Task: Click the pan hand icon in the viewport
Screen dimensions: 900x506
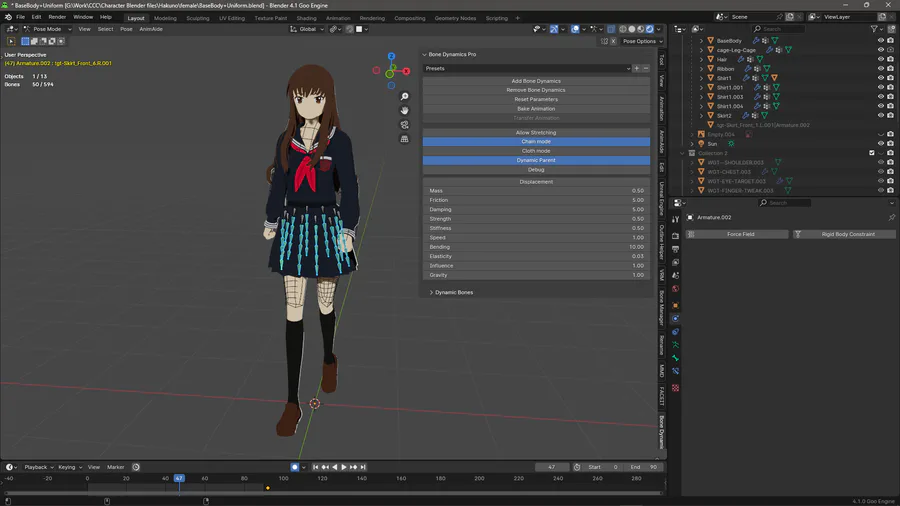Action: [x=405, y=110]
